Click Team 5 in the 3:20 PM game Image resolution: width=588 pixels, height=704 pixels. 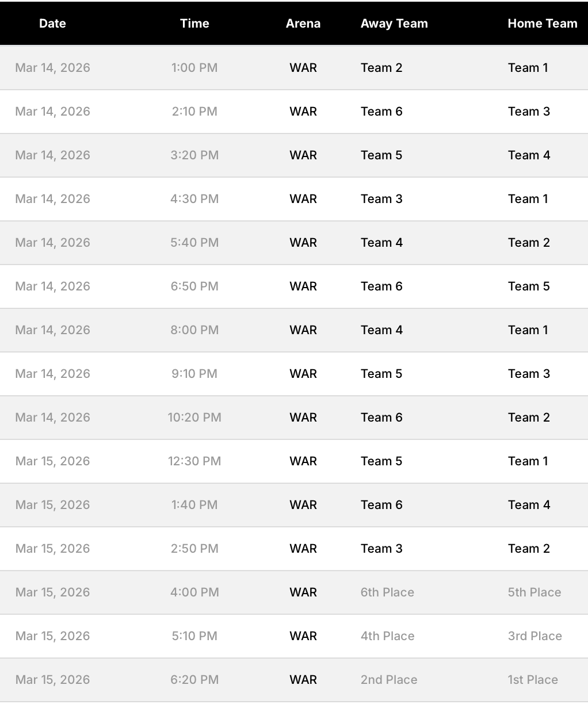[381, 155]
